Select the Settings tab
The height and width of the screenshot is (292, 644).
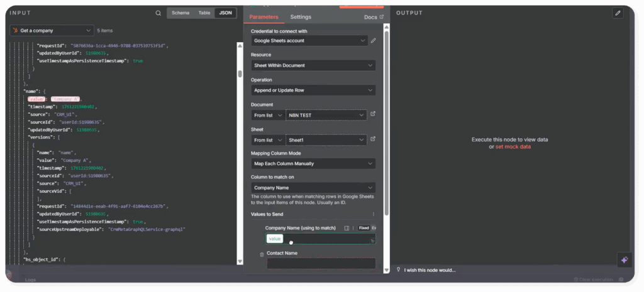pyautogui.click(x=301, y=17)
